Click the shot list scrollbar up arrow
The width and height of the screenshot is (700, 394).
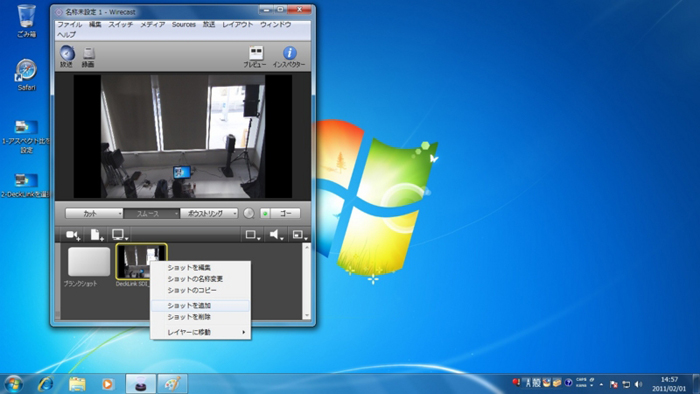point(307,247)
